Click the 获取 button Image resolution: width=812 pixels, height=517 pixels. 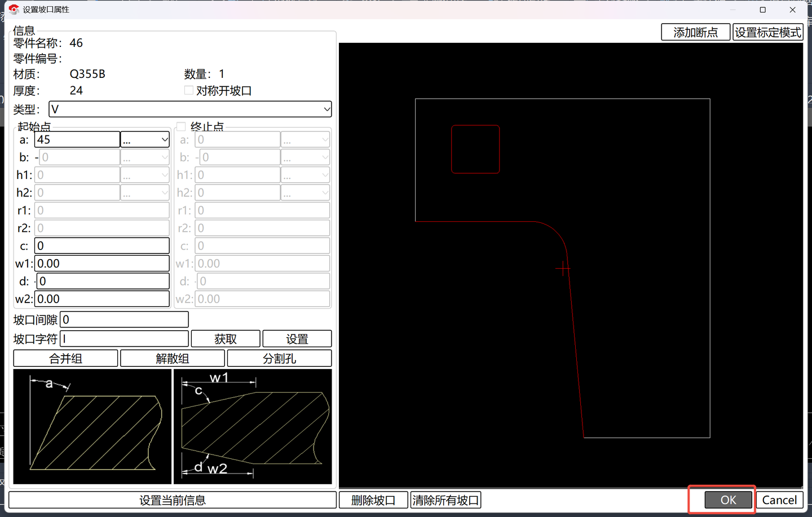coord(226,339)
